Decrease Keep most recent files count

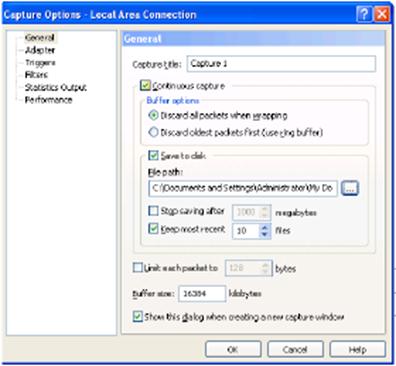pos(265,235)
